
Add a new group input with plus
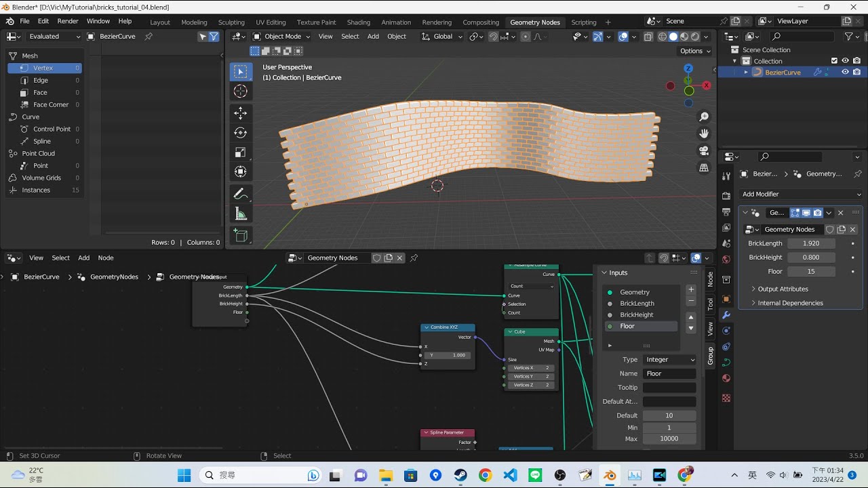pos(691,289)
